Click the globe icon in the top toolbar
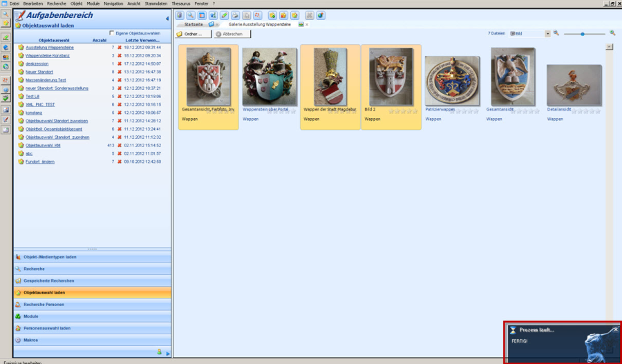This screenshot has height=364, width=622. (x=321, y=15)
